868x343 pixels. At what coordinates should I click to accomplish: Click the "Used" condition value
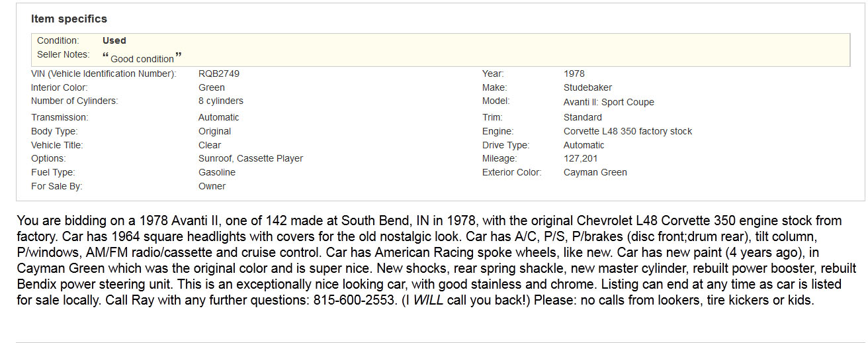coord(114,40)
